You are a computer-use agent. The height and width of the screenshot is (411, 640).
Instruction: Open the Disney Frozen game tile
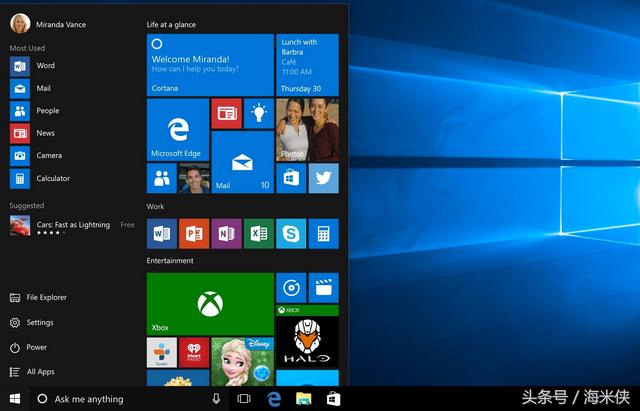(242, 362)
